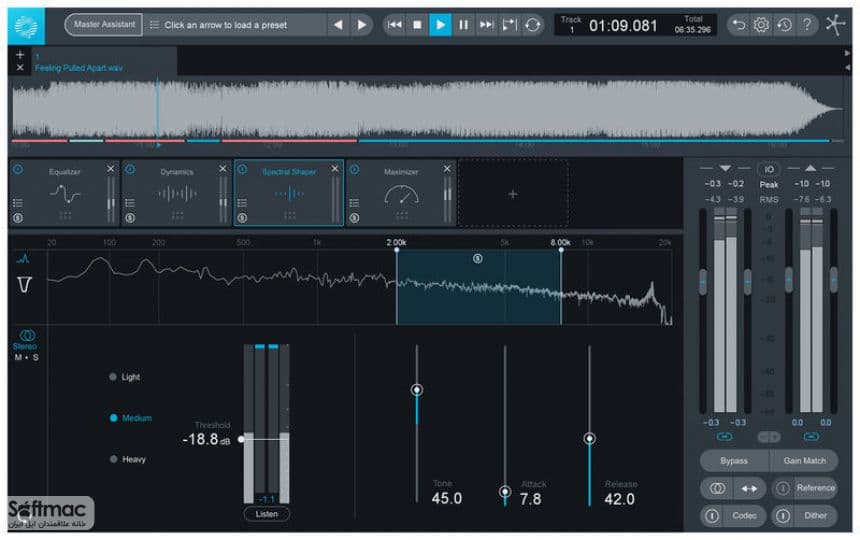Select the Maximizer module tab
Image resolution: width=860 pixels, height=540 pixels.
[400, 193]
